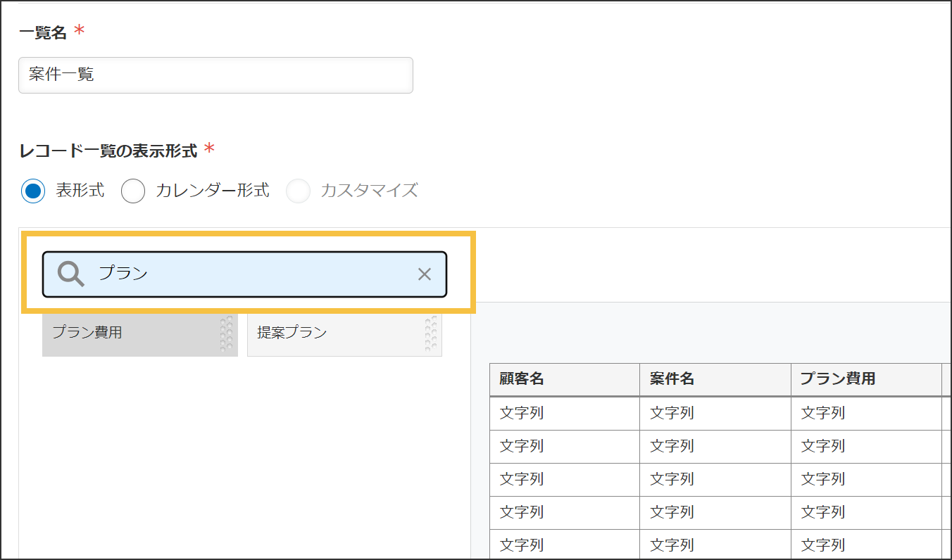Click the magnifier search icon in the field search box
The image size is (952, 560).
pos(69,274)
